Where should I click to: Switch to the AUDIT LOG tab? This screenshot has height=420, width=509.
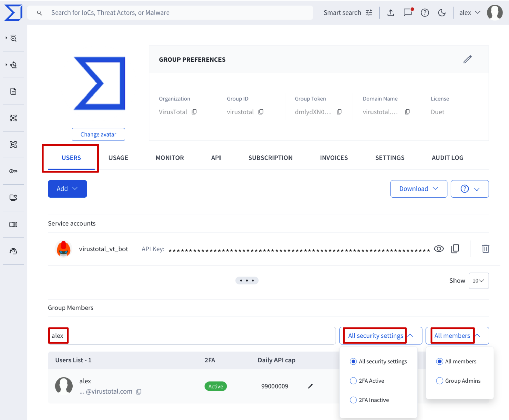point(447,158)
